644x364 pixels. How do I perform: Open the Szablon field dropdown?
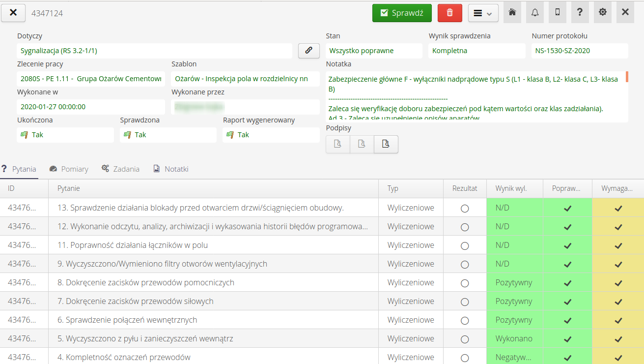245,79
